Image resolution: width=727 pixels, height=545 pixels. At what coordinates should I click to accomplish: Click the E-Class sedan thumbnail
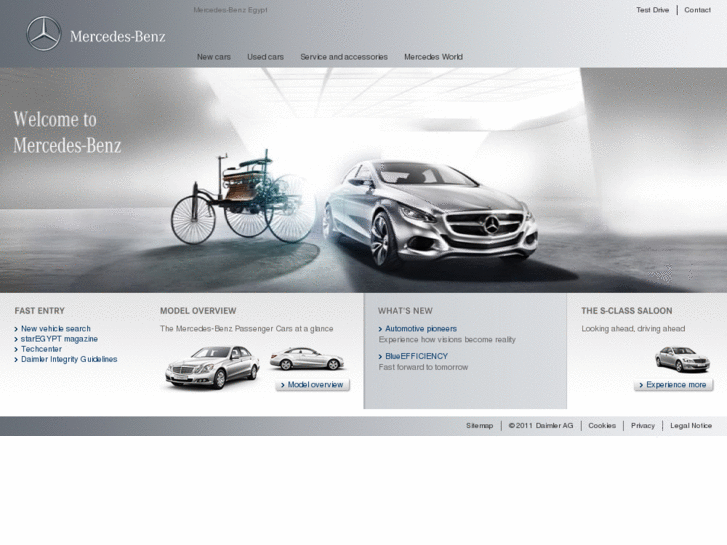[x=212, y=366]
